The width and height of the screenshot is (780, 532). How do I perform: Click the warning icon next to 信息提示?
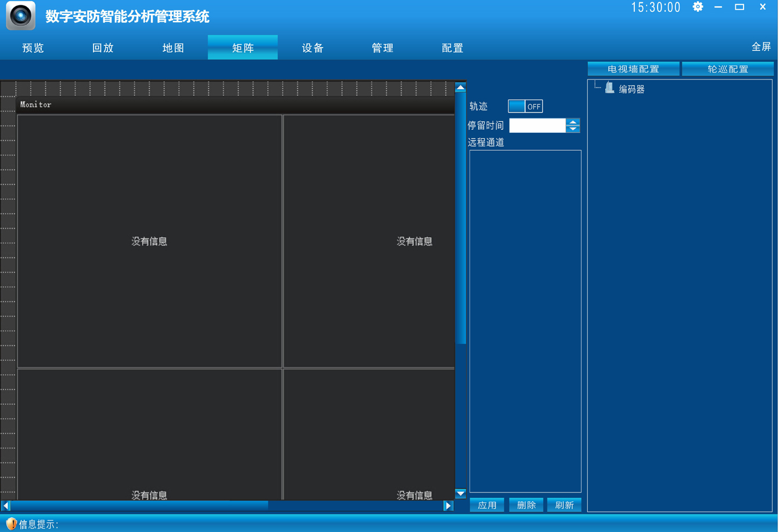10,524
